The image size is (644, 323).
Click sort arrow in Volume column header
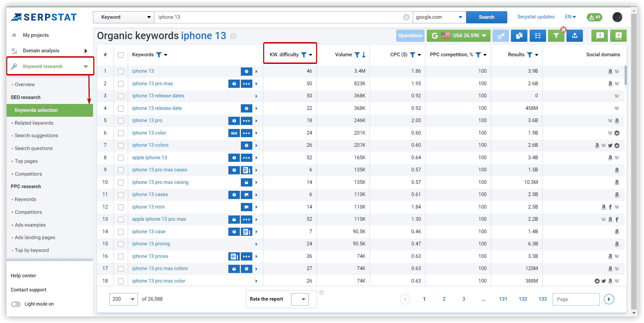tap(364, 55)
